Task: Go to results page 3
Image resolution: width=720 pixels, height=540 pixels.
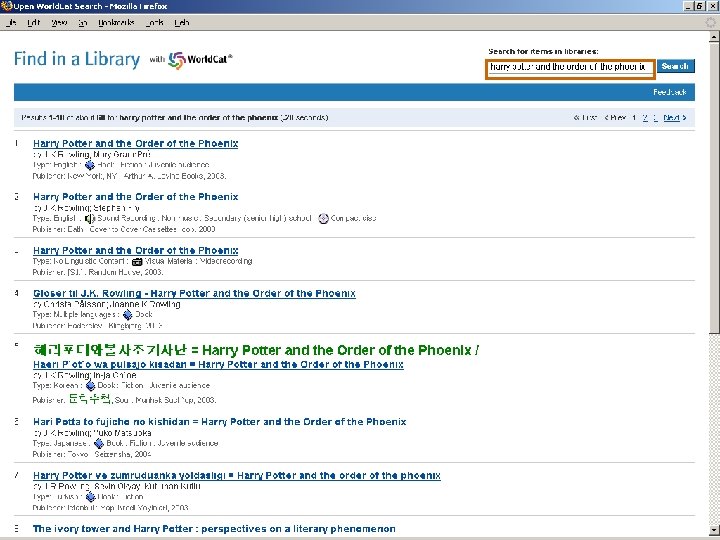Action: pyautogui.click(x=655, y=118)
